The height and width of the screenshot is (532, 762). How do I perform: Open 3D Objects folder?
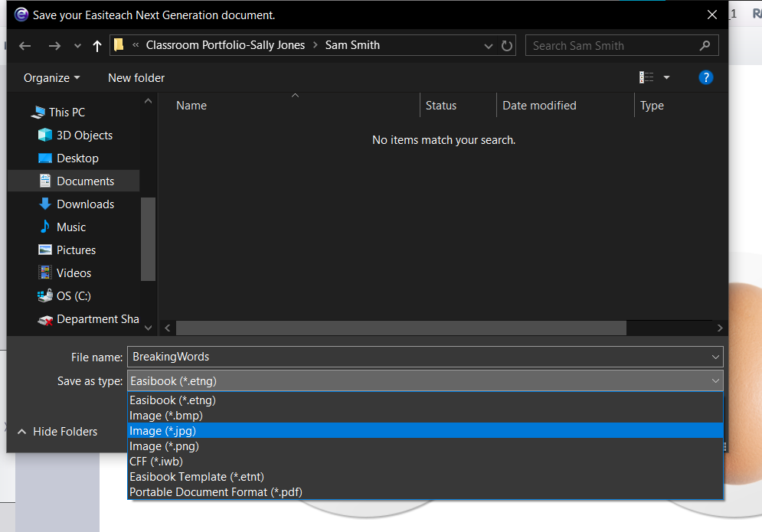(x=84, y=135)
